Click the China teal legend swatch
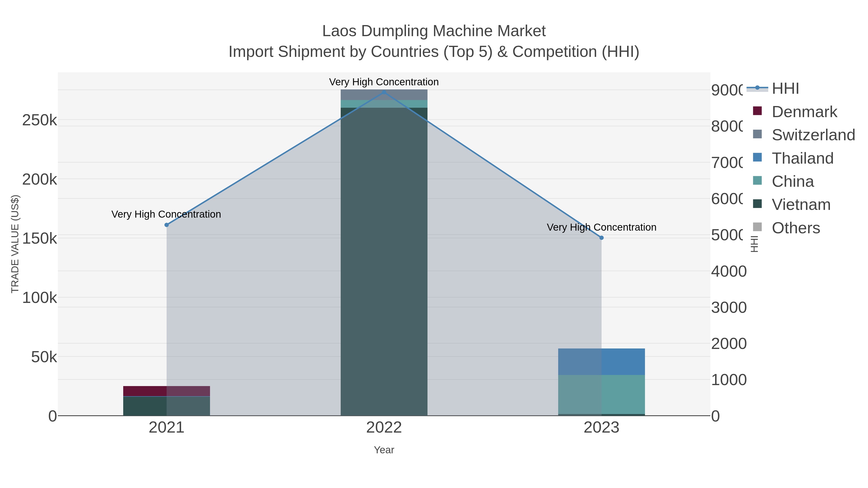 pyautogui.click(x=757, y=180)
